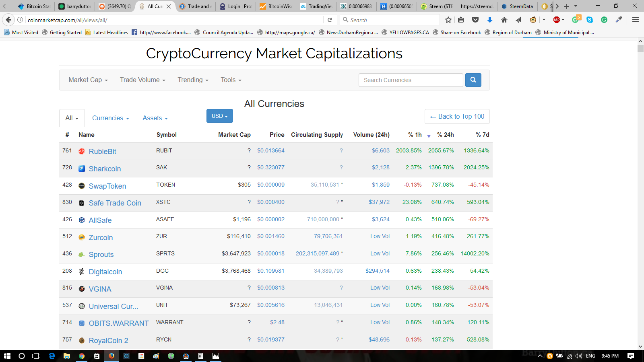Open the Action Center notification icon
Screen dimensions: 644x362
pos(631,356)
